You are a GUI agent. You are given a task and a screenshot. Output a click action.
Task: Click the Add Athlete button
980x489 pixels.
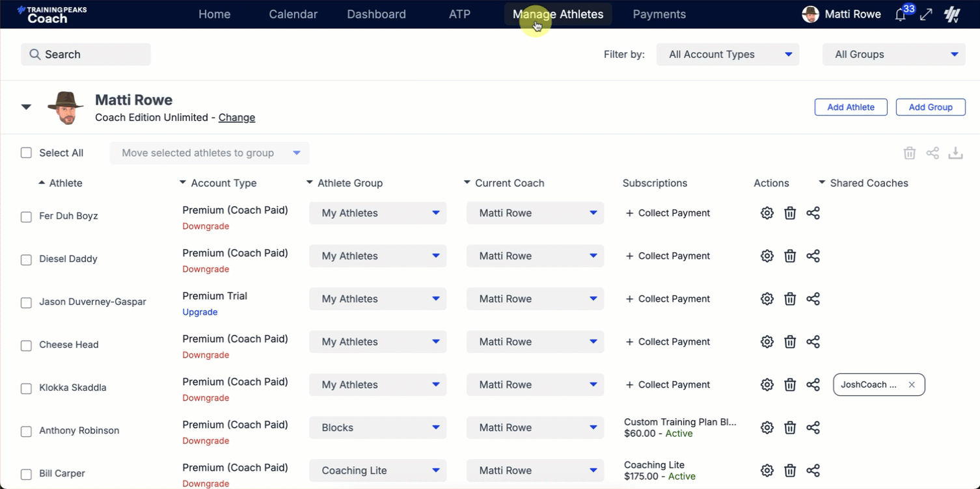851,107
